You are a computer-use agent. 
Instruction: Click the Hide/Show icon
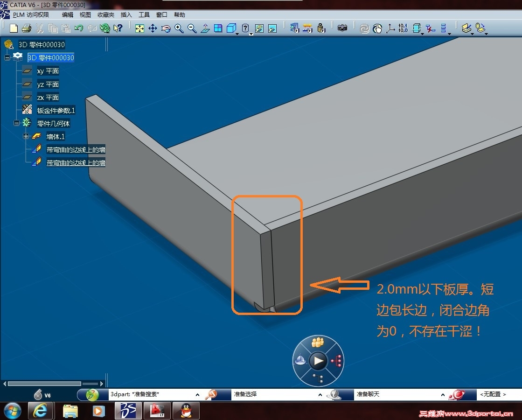tap(259, 28)
